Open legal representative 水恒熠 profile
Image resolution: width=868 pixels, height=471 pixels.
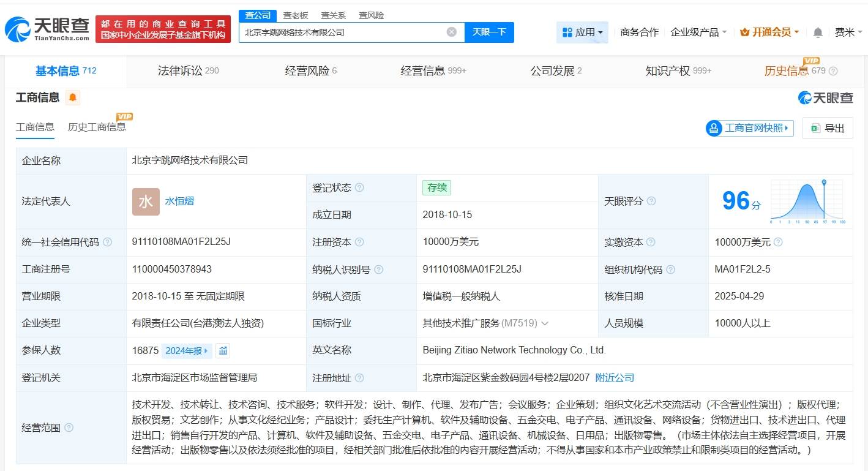pyautogui.click(x=181, y=201)
